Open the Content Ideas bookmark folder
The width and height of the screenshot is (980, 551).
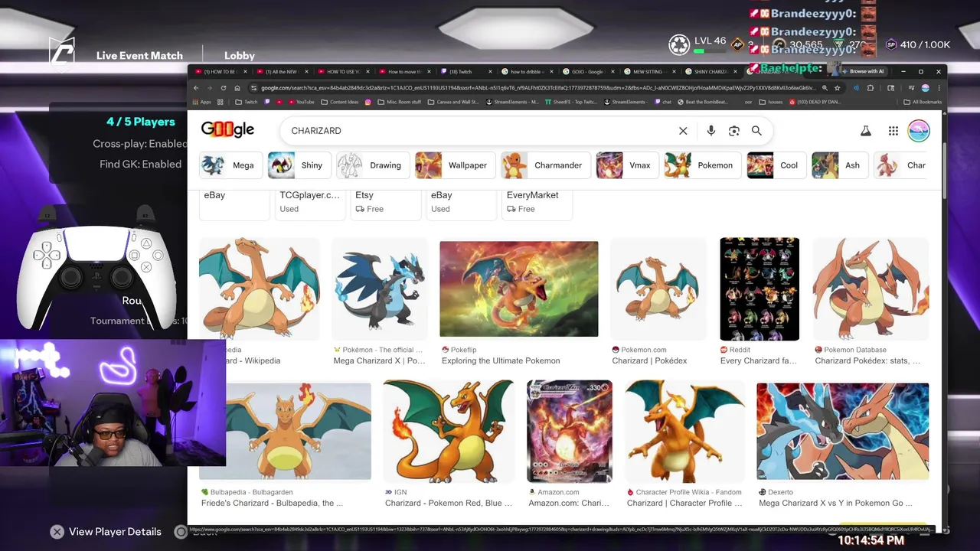pyautogui.click(x=339, y=102)
